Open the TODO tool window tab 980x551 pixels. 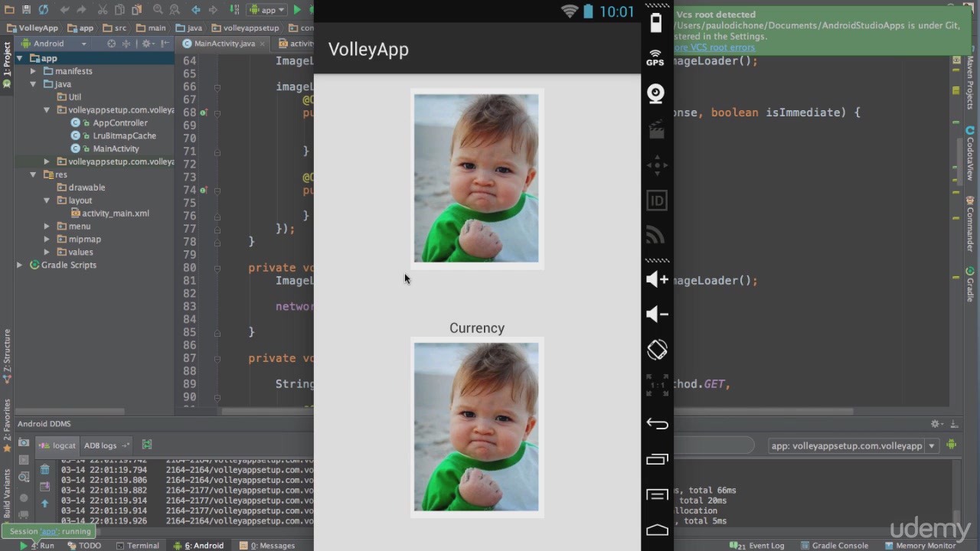(x=84, y=546)
